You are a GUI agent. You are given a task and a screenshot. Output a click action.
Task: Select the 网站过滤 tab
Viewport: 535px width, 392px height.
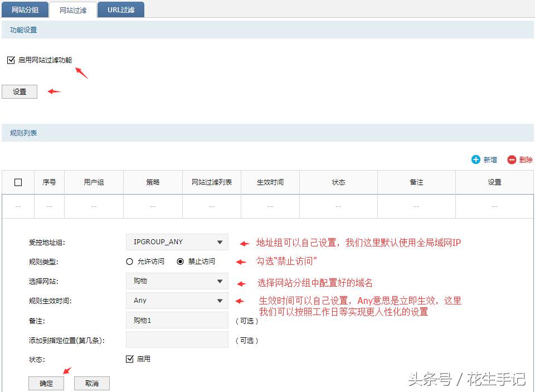[72, 9]
